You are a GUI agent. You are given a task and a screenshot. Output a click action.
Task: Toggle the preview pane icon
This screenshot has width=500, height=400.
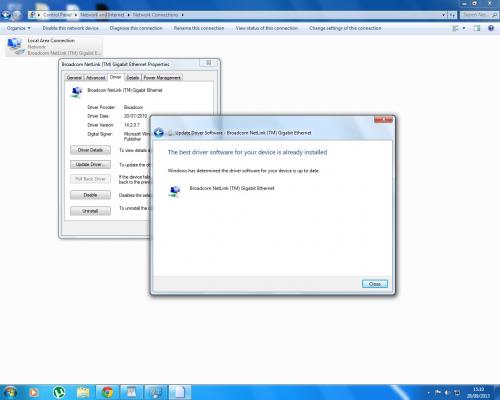coord(477,28)
